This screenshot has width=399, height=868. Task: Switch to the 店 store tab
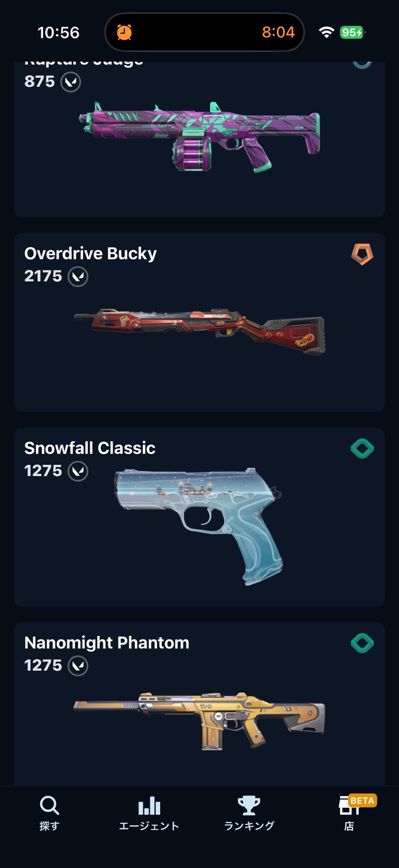[349, 814]
